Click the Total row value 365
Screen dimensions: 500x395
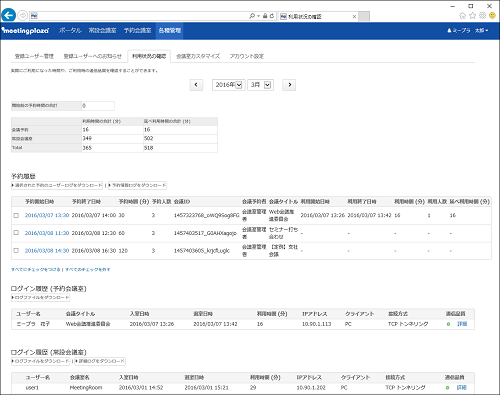tap(87, 148)
